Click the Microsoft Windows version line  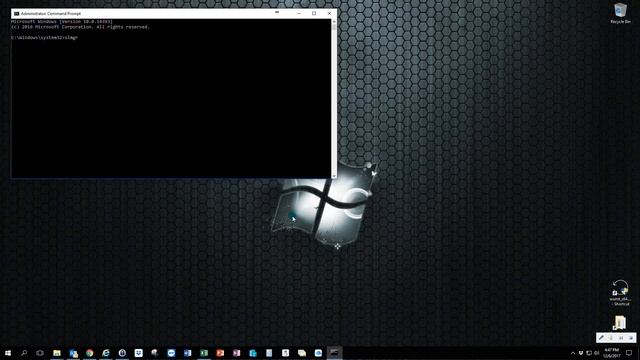(62, 22)
